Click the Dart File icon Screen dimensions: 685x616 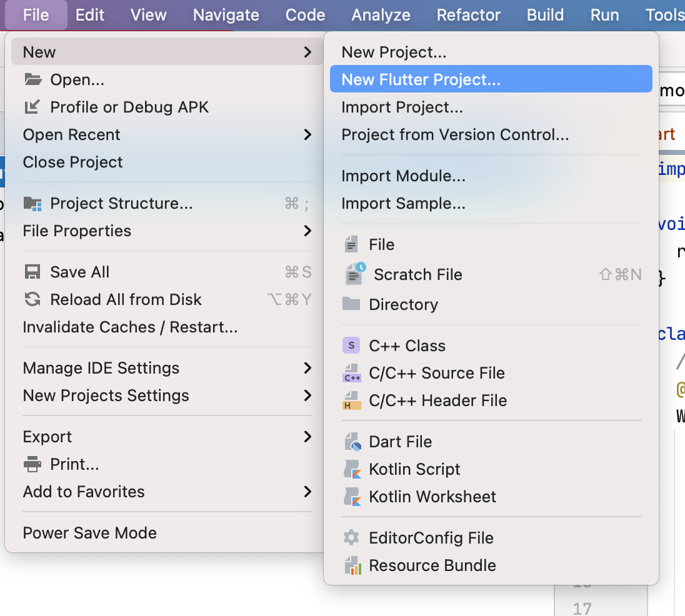click(353, 442)
